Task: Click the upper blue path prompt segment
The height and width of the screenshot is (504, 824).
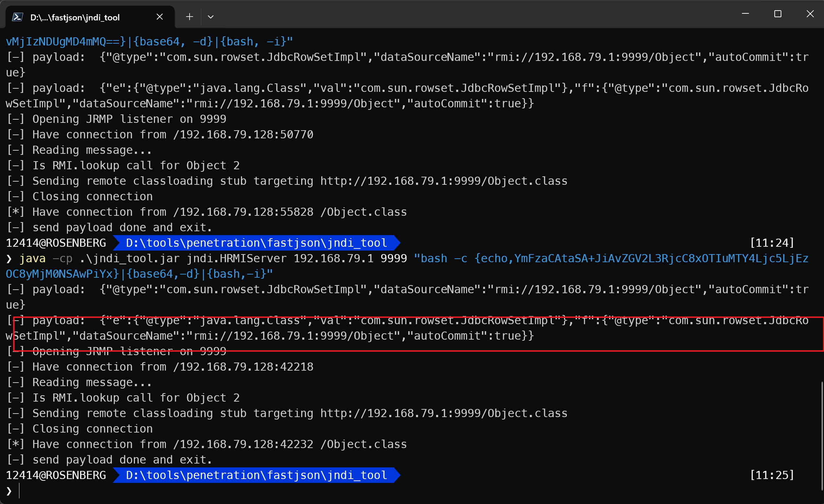Action: click(256, 243)
